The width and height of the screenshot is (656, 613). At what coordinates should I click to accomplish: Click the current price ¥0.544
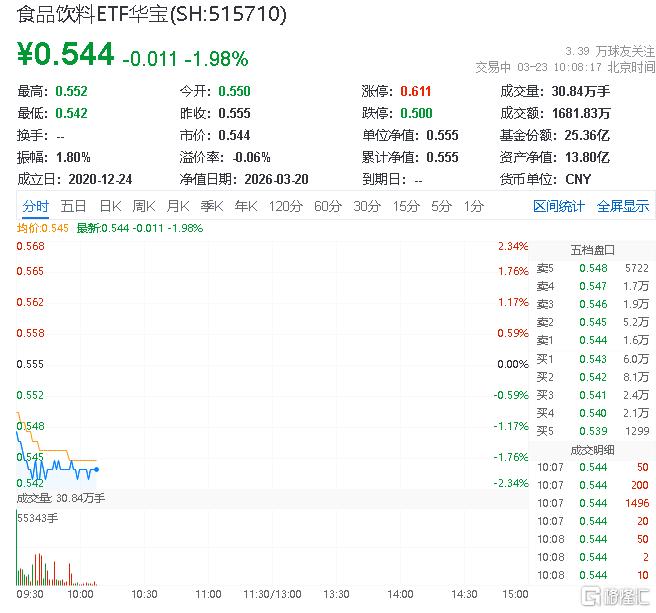click(65, 54)
